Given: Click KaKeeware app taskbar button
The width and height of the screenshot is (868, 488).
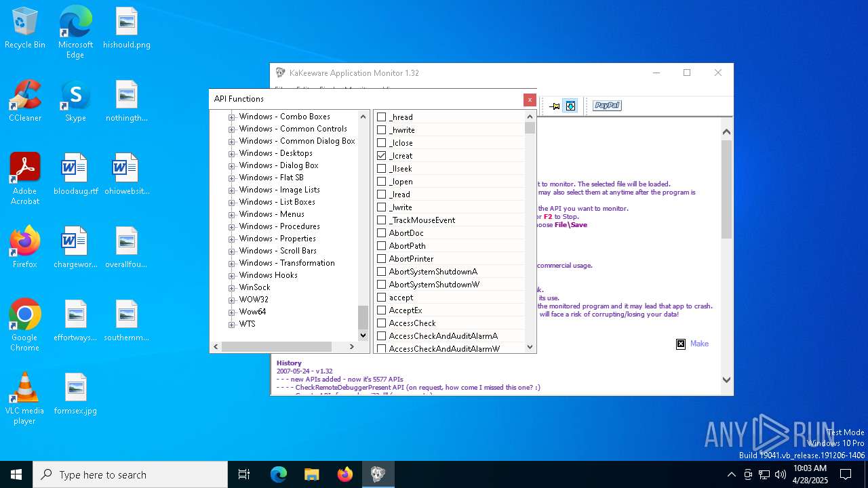Looking at the screenshot, I should (378, 474).
